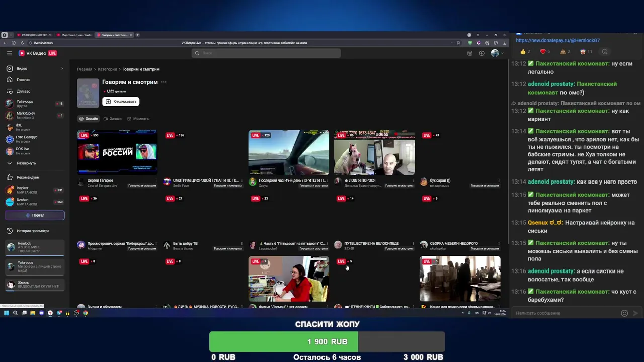Open options for the бух сарай stream
644x362 pixels.
(x=499, y=180)
